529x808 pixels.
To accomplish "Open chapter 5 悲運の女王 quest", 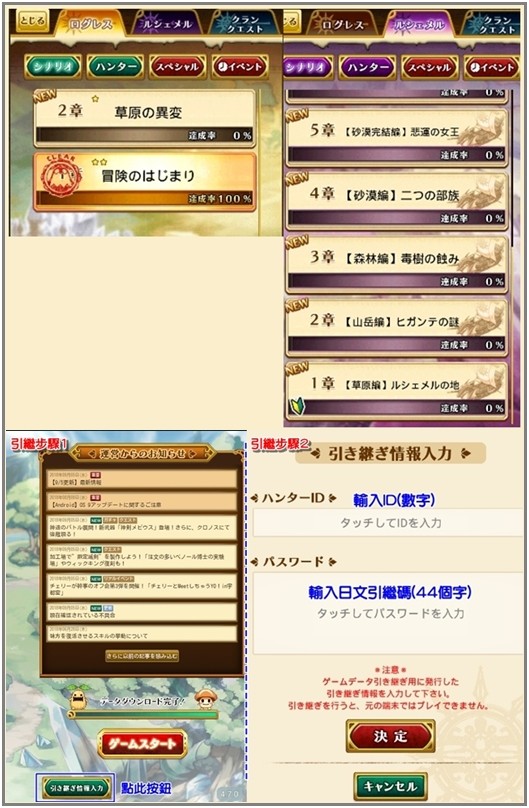I will click(397, 138).
